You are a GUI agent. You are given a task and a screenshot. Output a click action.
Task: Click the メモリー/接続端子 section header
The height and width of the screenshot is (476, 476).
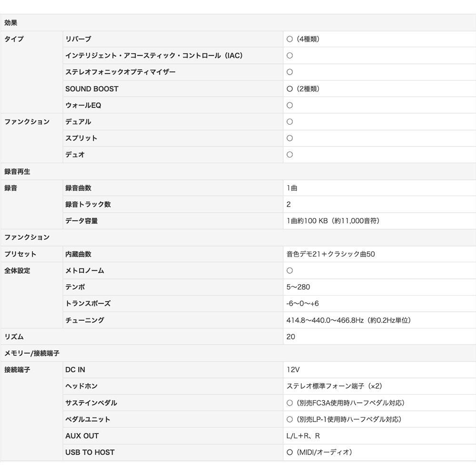pyautogui.click(x=32, y=353)
